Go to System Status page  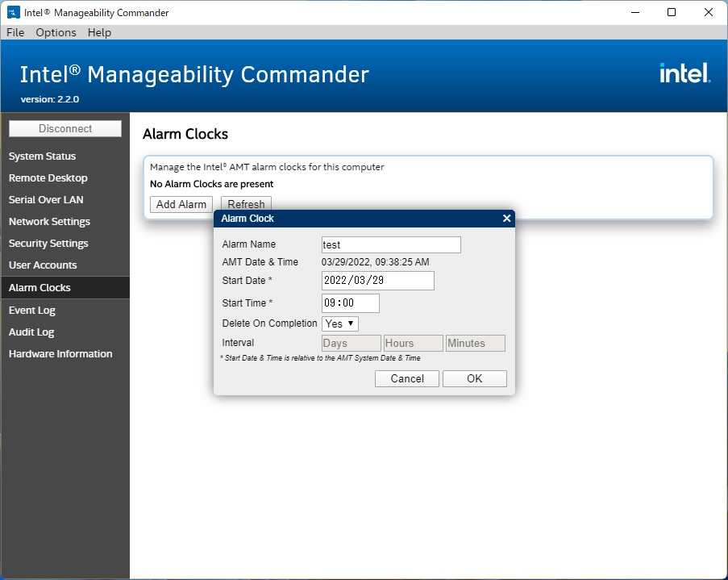click(x=42, y=156)
